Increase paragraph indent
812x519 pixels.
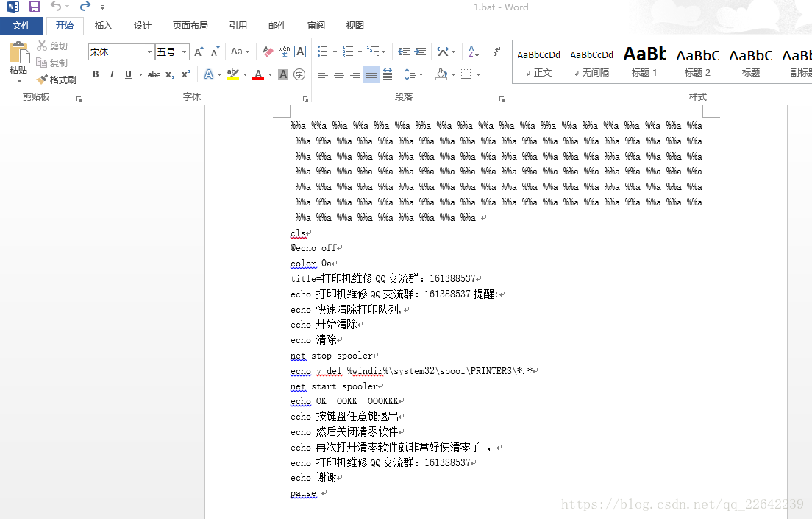[x=420, y=52]
